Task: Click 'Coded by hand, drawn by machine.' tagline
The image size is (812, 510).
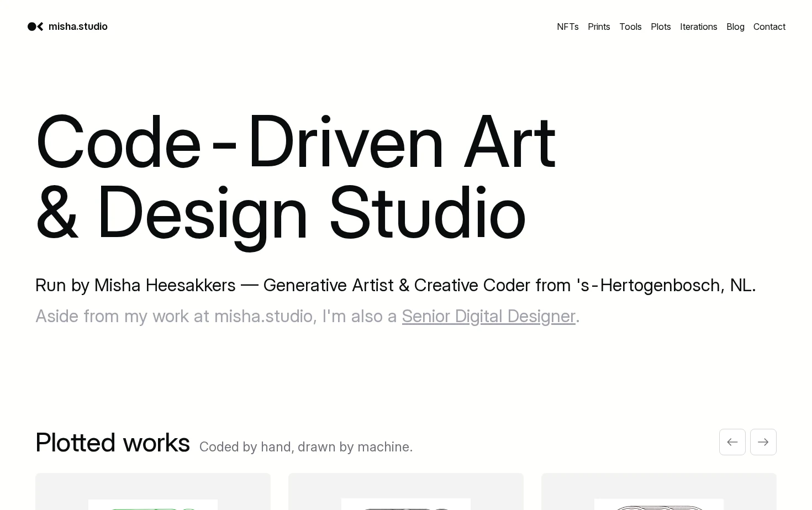Action: point(306,446)
